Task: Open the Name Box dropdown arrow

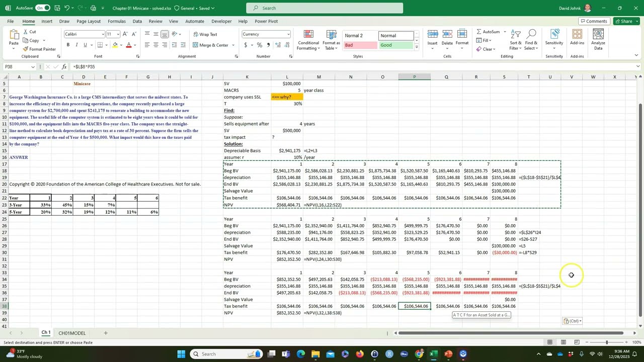Action: coord(33,67)
